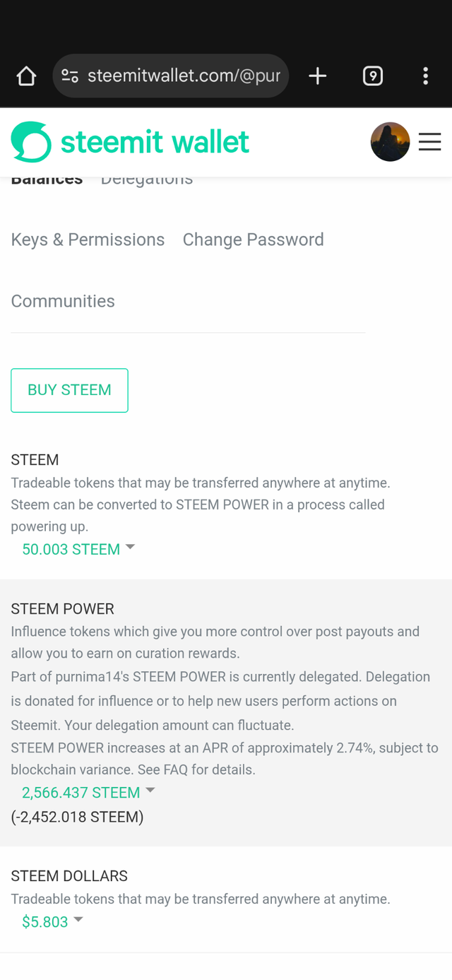Switch to the Balances tab
The width and height of the screenshot is (452, 980).
tap(47, 178)
